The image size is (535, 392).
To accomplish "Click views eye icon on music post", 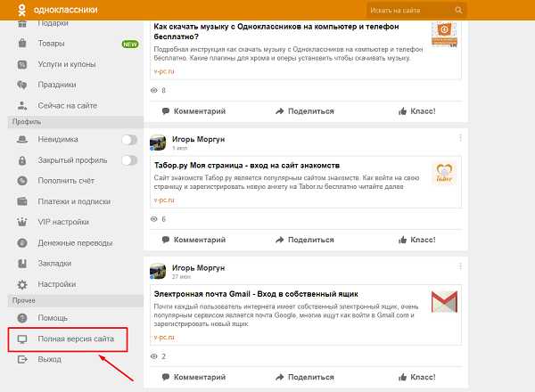I will pyautogui.click(x=154, y=90).
